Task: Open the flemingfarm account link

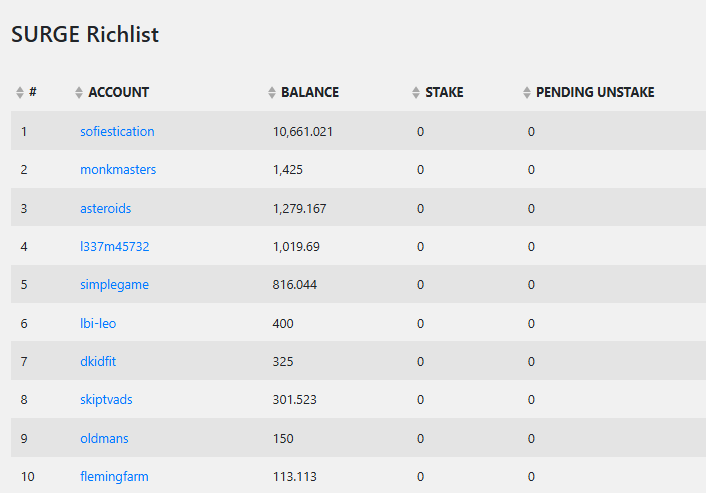Action: [114, 476]
